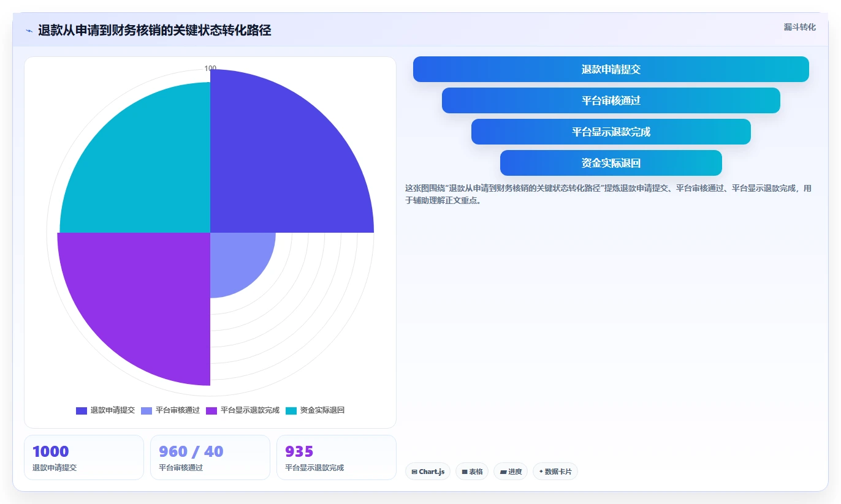Click the Chart.js tag chip
Screen dimensions: 841x504
(428, 472)
